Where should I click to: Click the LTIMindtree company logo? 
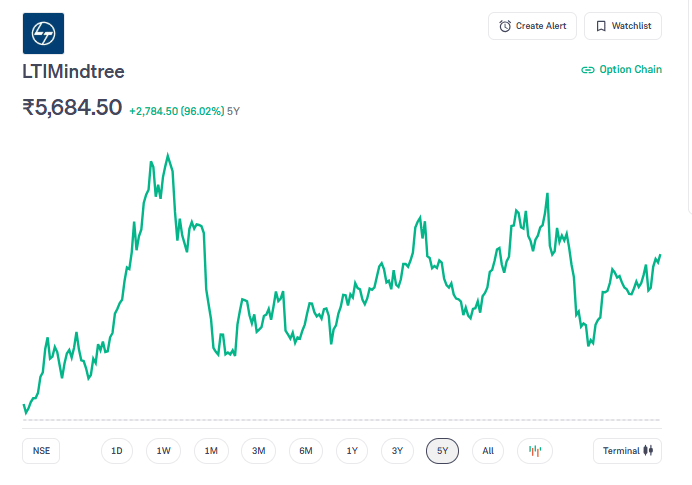tap(43, 33)
